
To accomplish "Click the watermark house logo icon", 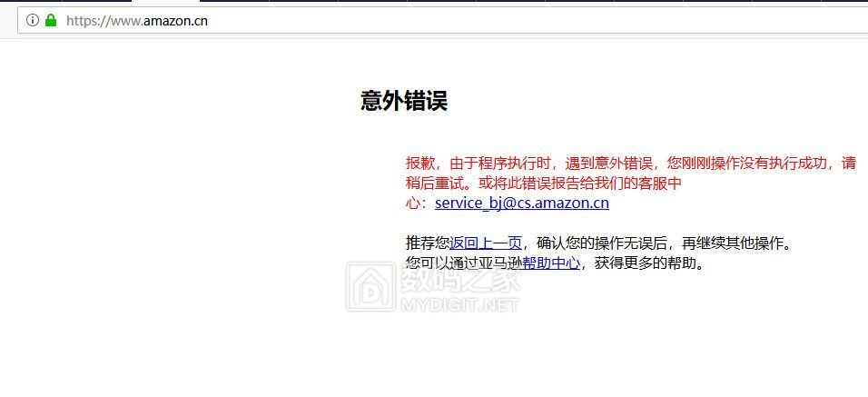I will (370, 286).
